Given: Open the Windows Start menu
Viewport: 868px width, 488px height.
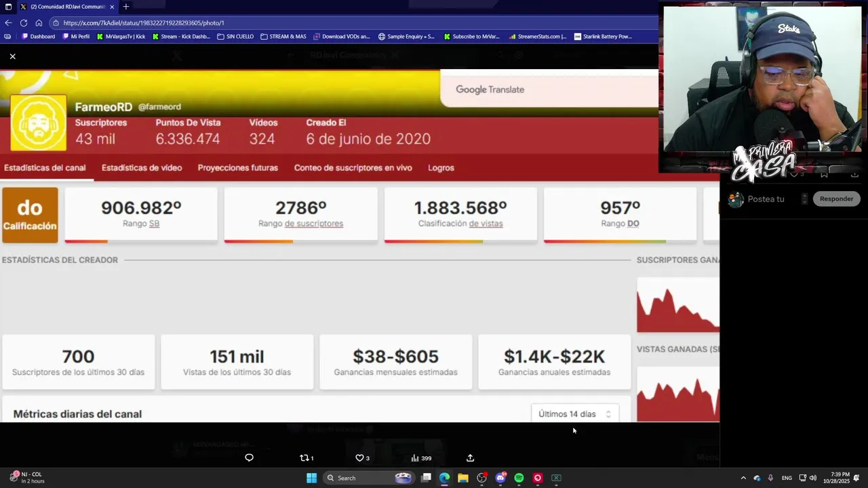Looking at the screenshot, I should [311, 478].
